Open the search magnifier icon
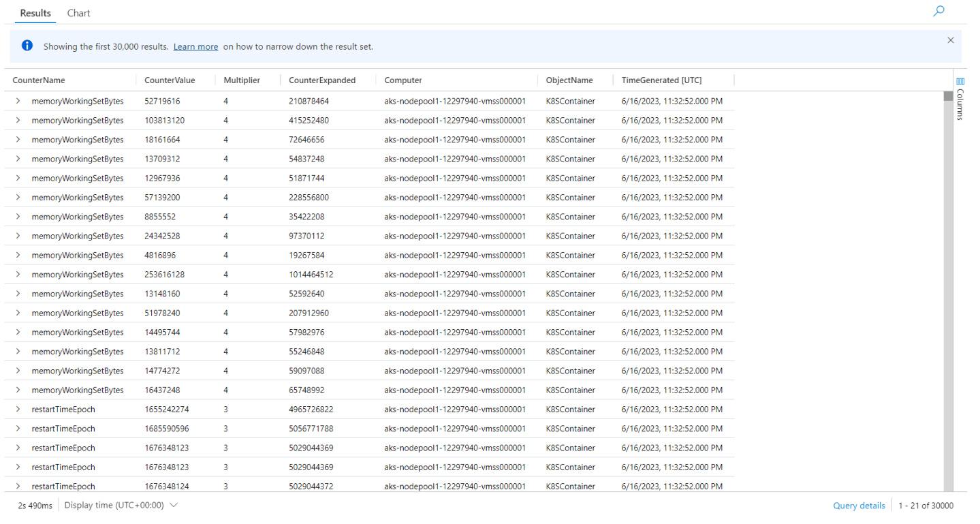The height and width of the screenshot is (524, 980). (x=938, y=11)
